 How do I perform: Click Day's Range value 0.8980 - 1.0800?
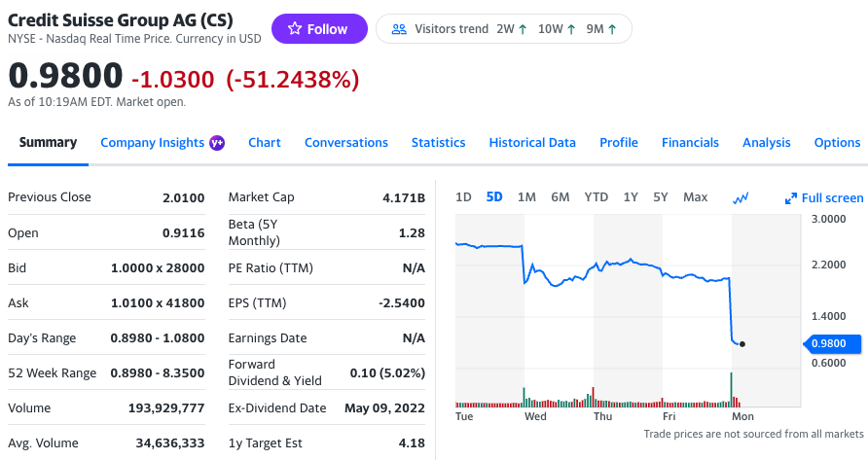(158, 337)
